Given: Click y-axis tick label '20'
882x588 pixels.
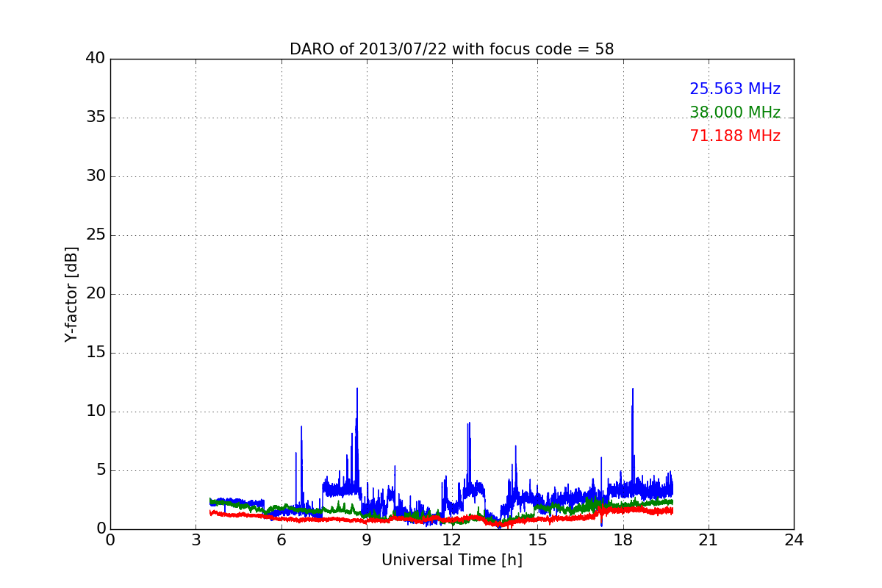Looking at the screenshot, I should tap(96, 294).
